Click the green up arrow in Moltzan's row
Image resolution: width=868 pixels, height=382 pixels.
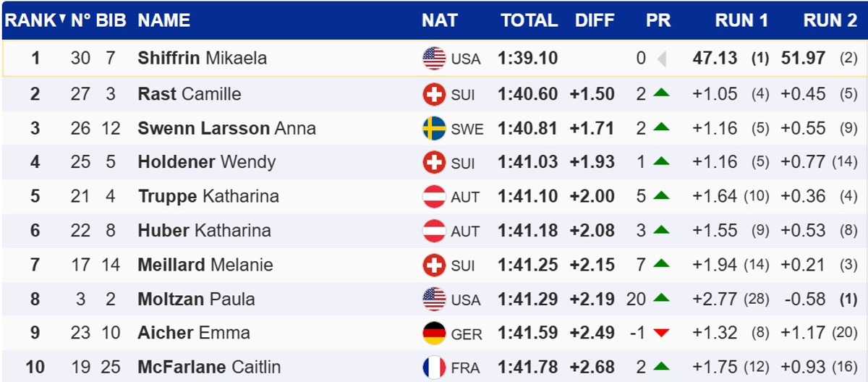[x=661, y=299]
